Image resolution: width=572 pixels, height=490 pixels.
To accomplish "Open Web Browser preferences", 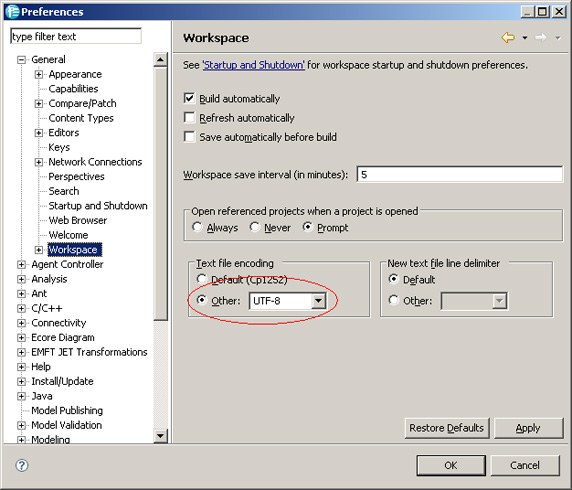I will pos(78,220).
